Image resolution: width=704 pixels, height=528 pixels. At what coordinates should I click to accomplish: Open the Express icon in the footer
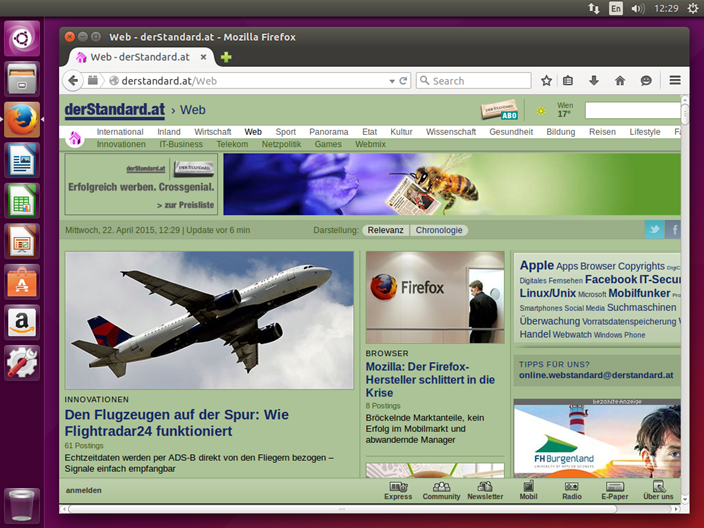pos(398,491)
